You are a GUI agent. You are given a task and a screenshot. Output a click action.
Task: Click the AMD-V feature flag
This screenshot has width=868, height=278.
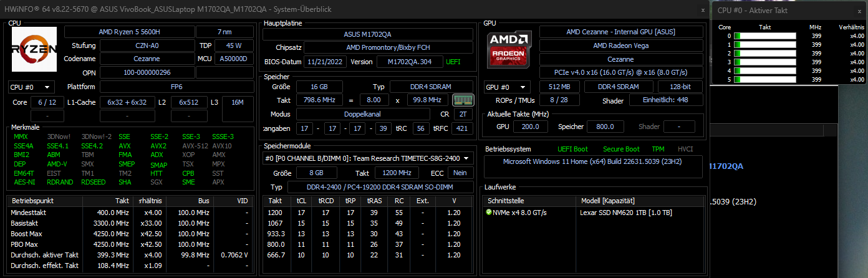pos(57,165)
